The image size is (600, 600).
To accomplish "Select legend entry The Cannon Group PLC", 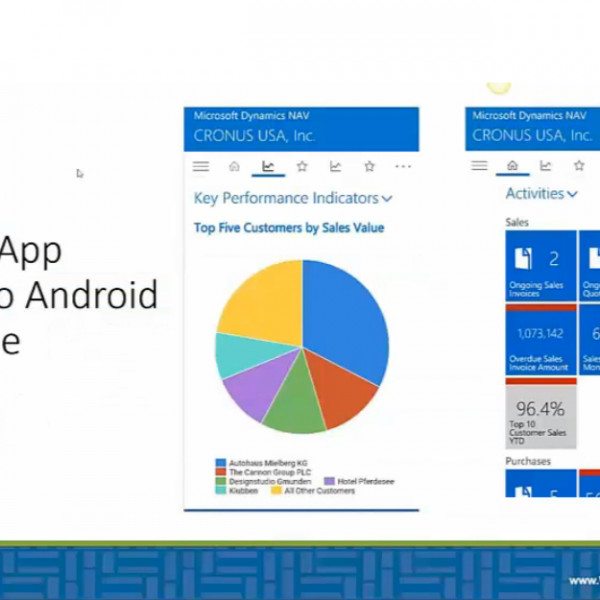I will [x=264, y=472].
